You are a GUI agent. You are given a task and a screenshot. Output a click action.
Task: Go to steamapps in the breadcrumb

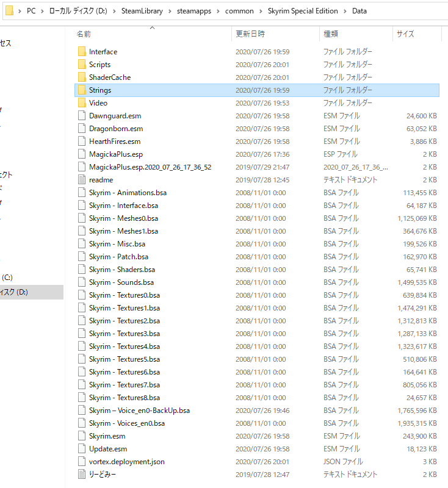tap(194, 11)
